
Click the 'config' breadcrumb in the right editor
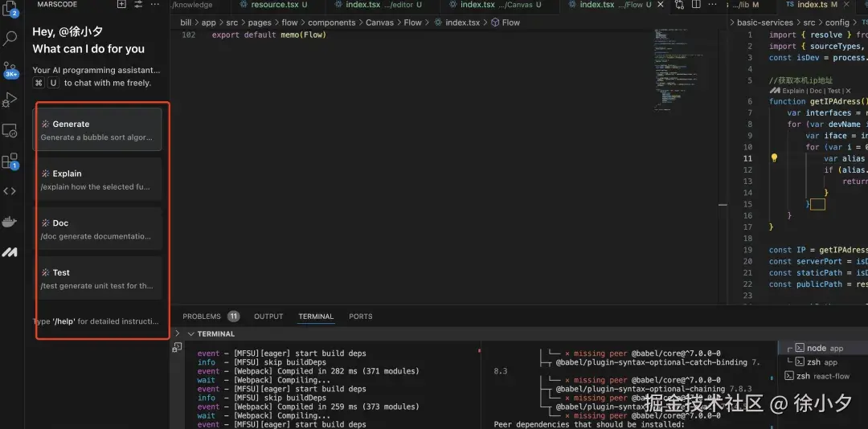(x=837, y=22)
